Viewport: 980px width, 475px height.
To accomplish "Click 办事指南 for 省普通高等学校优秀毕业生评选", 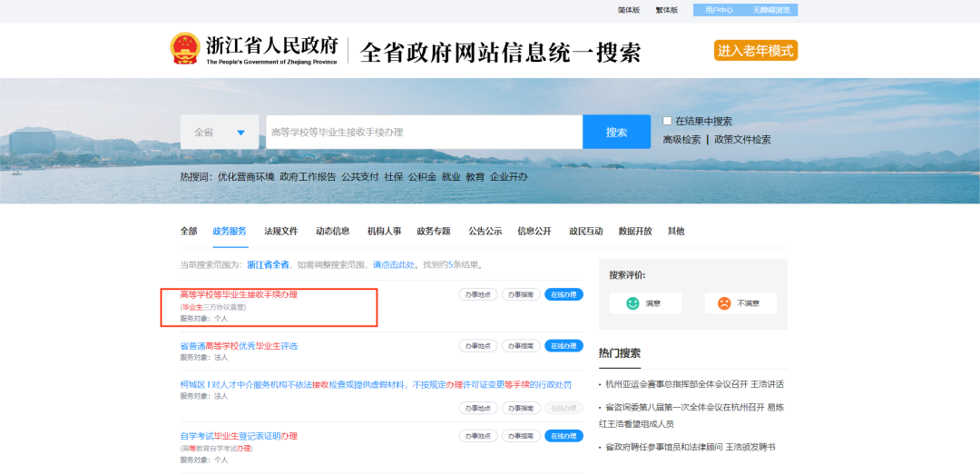I will pyautogui.click(x=521, y=345).
